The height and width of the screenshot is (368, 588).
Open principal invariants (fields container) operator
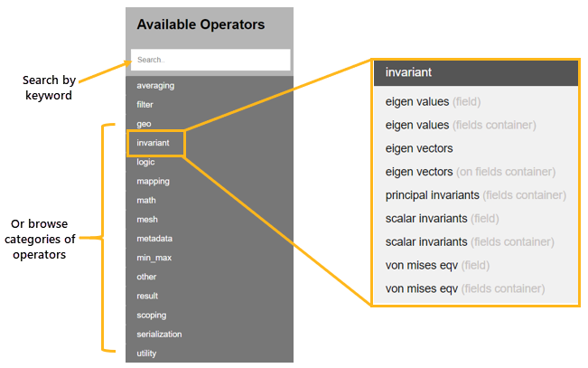pos(475,195)
